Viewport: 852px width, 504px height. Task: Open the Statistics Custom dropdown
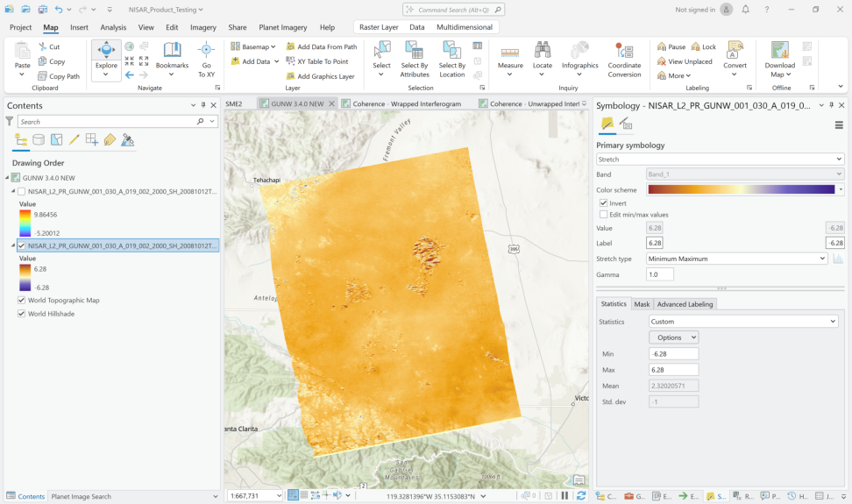(x=743, y=322)
